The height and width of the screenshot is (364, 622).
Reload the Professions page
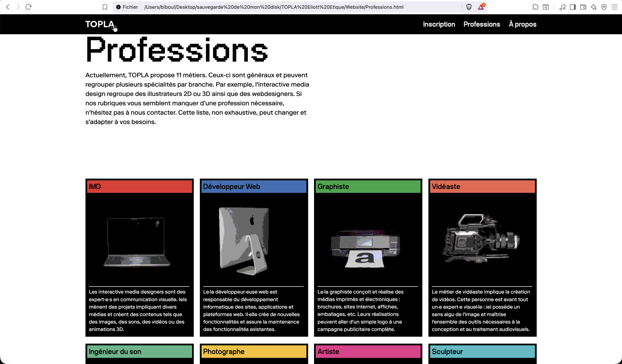click(29, 7)
